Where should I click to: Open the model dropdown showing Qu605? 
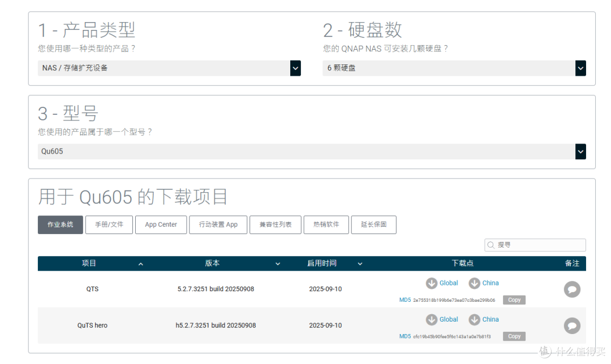point(312,151)
